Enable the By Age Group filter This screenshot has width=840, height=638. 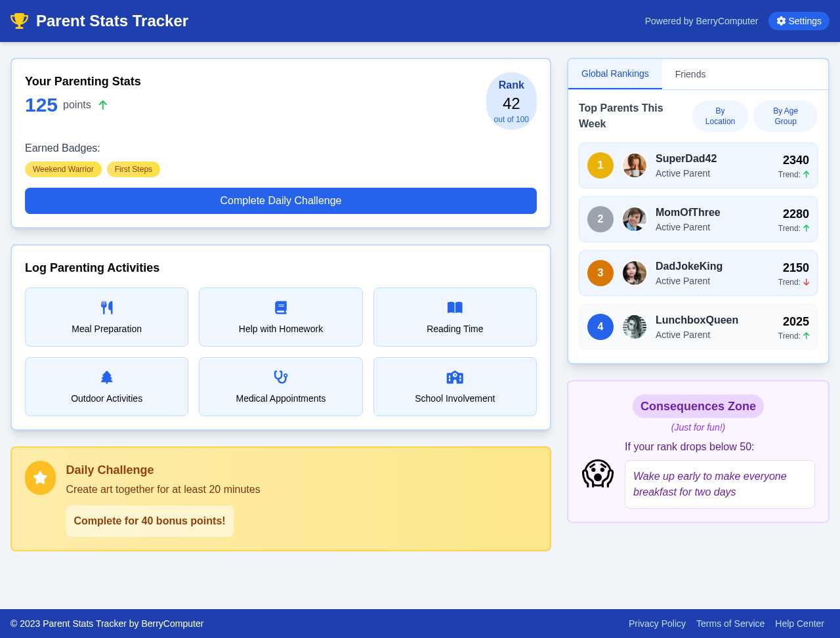coord(785,116)
